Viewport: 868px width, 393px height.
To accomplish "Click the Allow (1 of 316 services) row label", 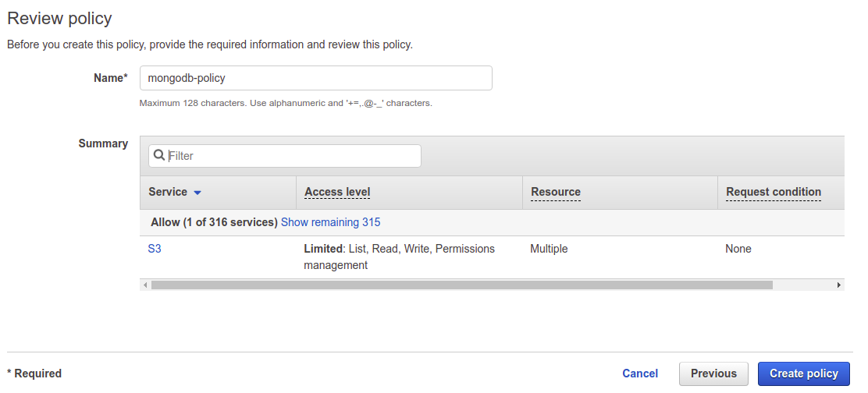I will tap(214, 222).
